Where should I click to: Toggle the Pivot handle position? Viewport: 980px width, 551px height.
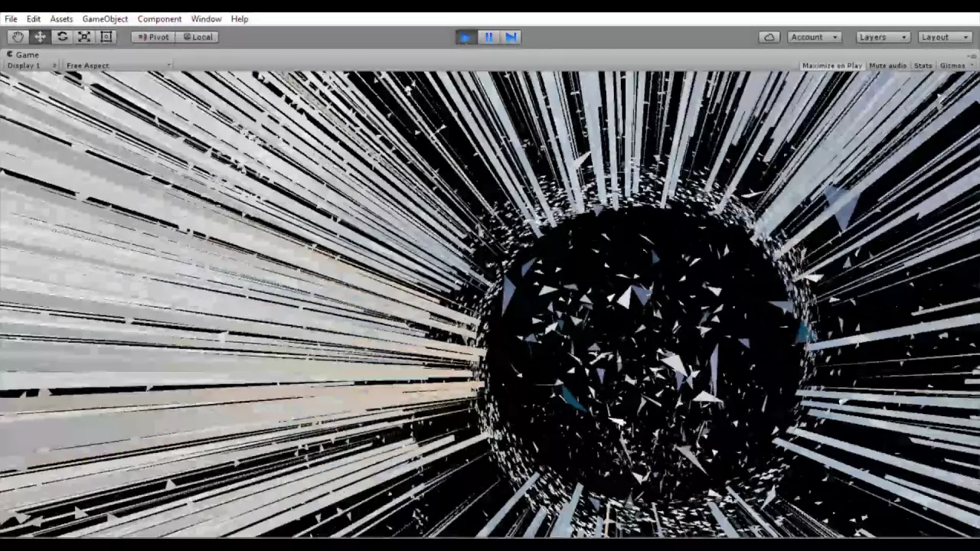[x=153, y=37]
